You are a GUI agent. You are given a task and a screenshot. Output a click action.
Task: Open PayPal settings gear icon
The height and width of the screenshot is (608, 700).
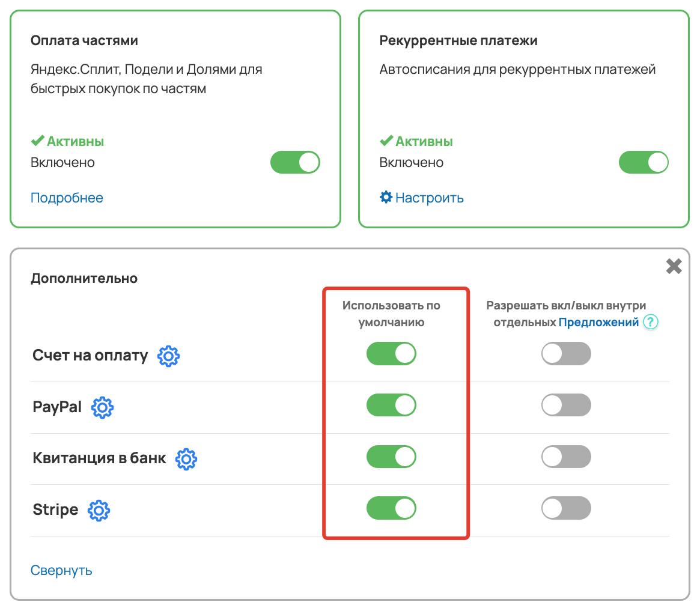[102, 407]
